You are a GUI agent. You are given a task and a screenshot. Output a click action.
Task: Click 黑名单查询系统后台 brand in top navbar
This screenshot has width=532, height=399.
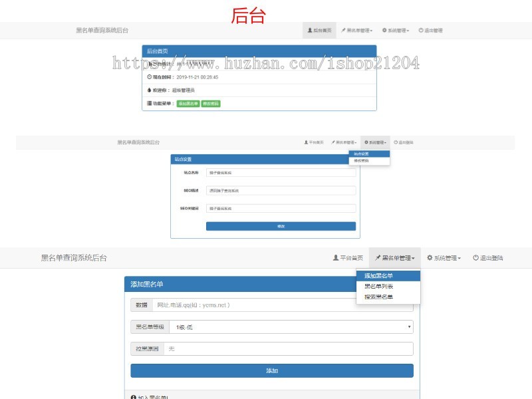102,30
